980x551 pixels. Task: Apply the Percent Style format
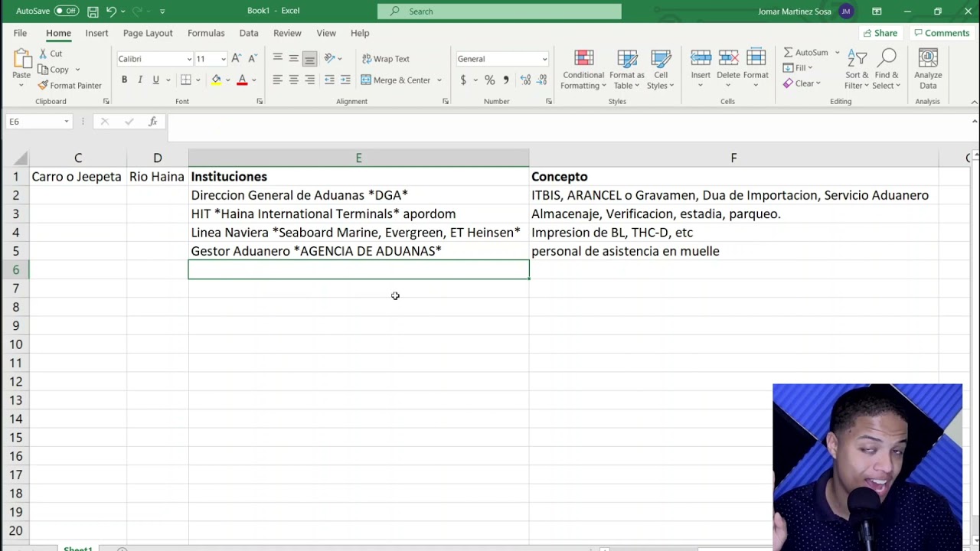pos(489,80)
